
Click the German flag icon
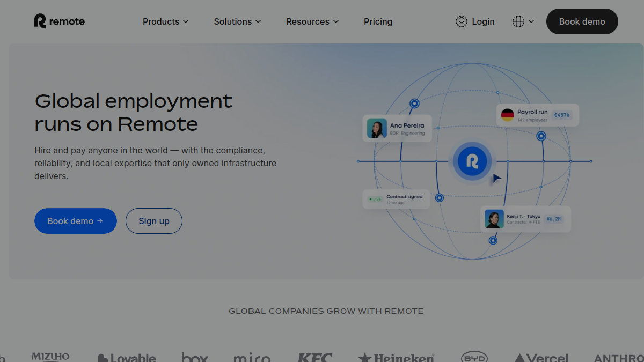click(x=508, y=115)
